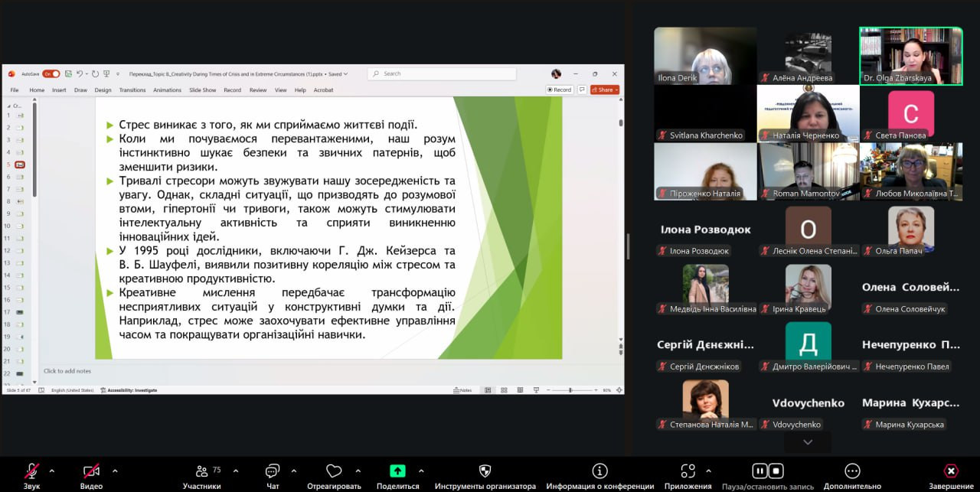980x492 pixels.
Task: Switch to the Insert ribbon tab
Action: (x=59, y=90)
